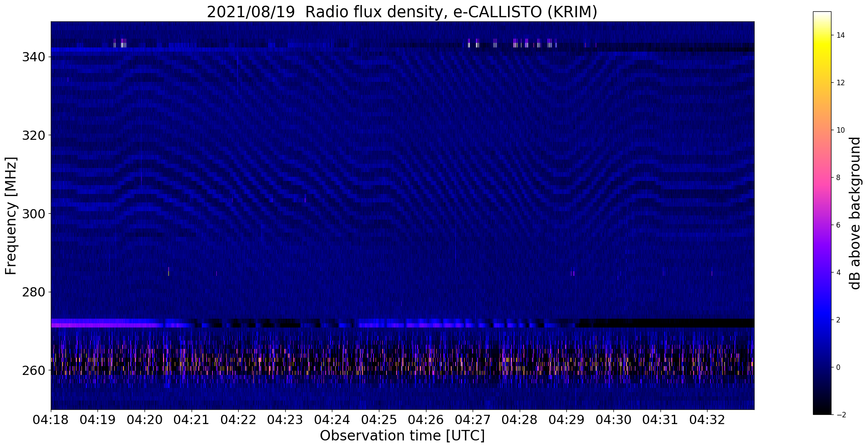This screenshot has height=448, width=868.
Task: Click the 04:32 time tick label
Action: [x=707, y=420]
